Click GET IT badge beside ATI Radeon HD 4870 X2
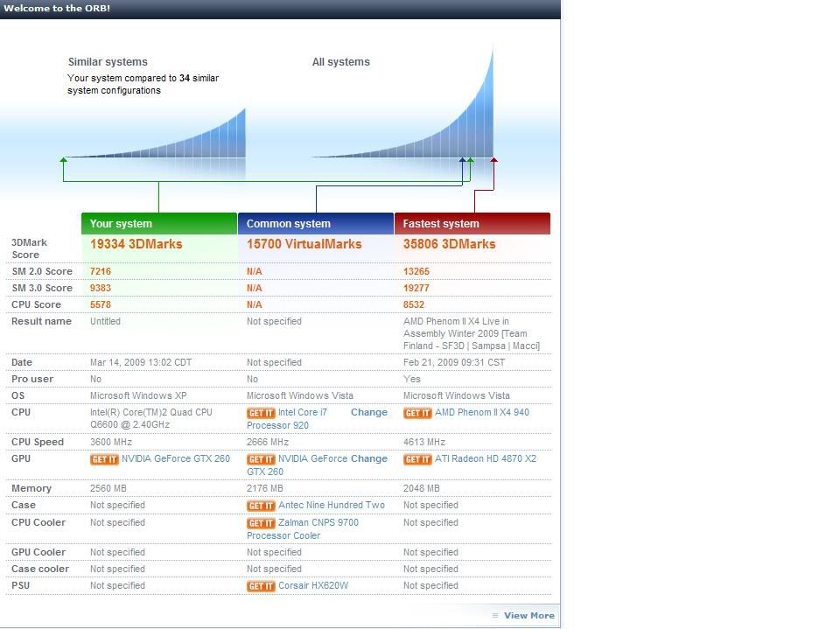840x629 pixels. coord(417,459)
